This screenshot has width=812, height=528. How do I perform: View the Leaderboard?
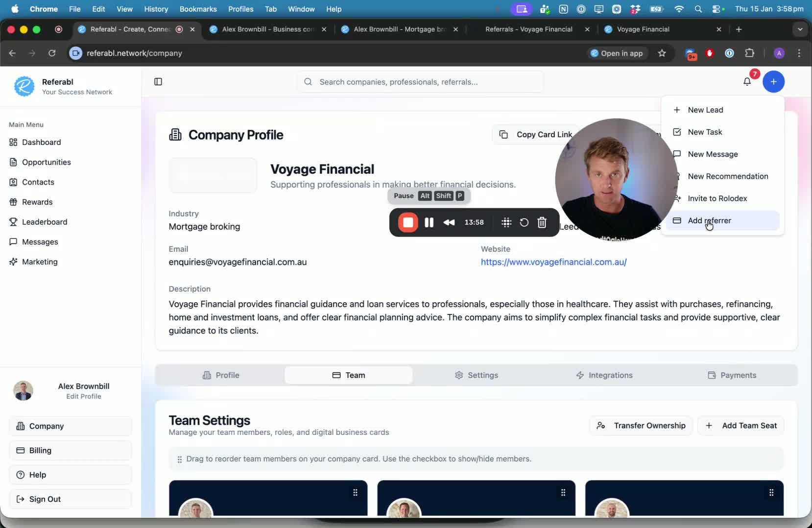[38, 222]
